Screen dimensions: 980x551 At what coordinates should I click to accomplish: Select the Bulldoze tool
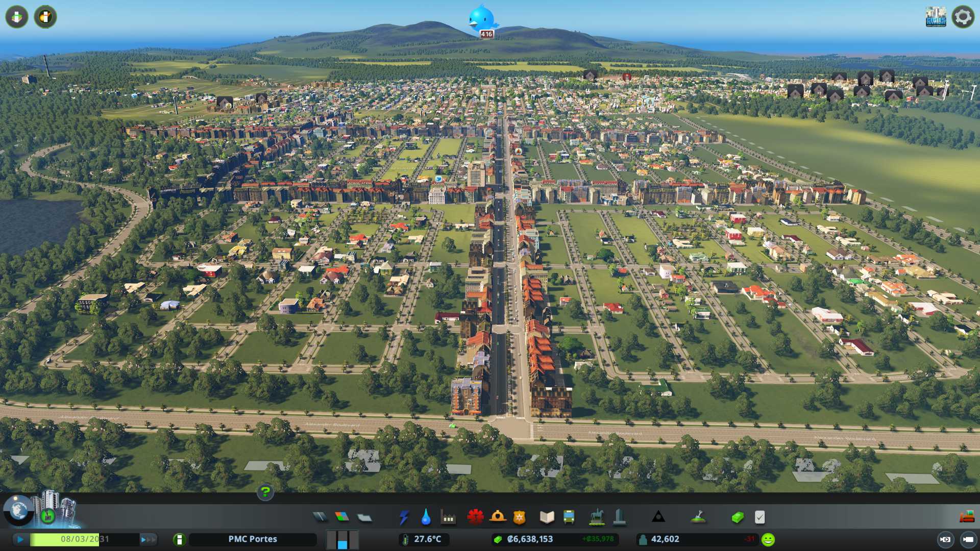966,517
